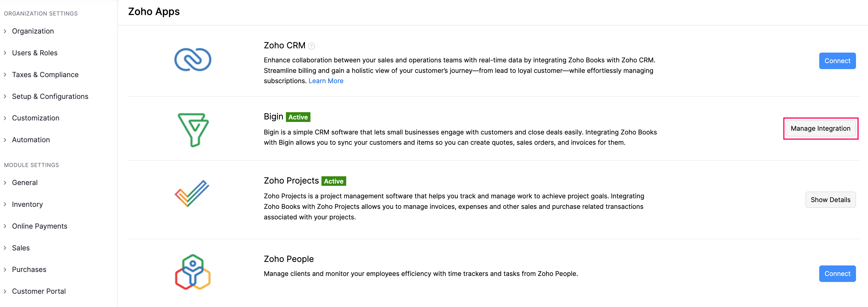Open the Automation settings menu
868x307 pixels.
coord(31,140)
